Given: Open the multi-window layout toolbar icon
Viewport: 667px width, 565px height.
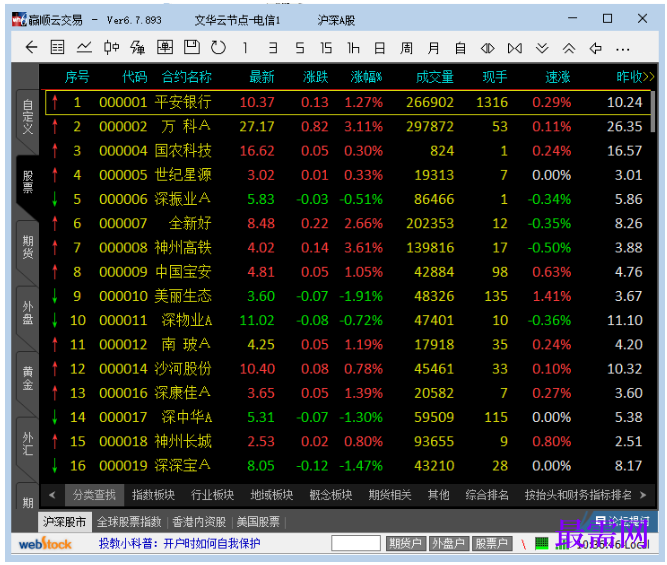Looking at the screenshot, I should click(165, 48).
